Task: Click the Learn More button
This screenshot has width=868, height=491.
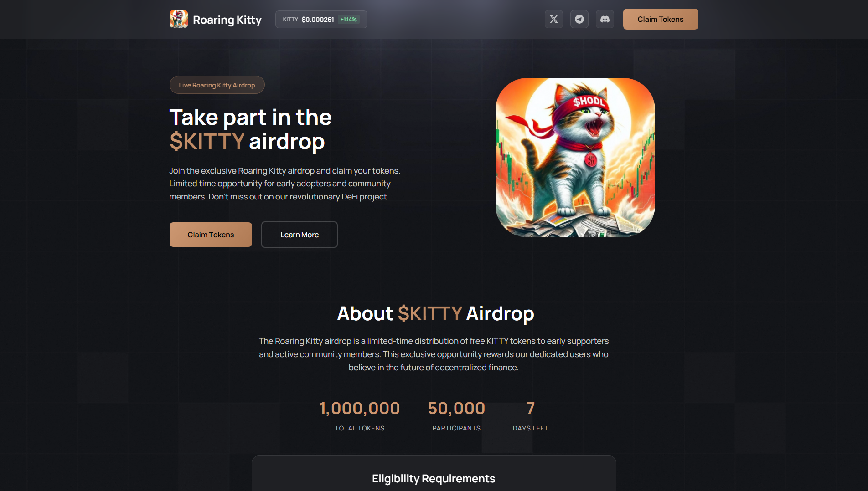Action: pyautogui.click(x=299, y=235)
